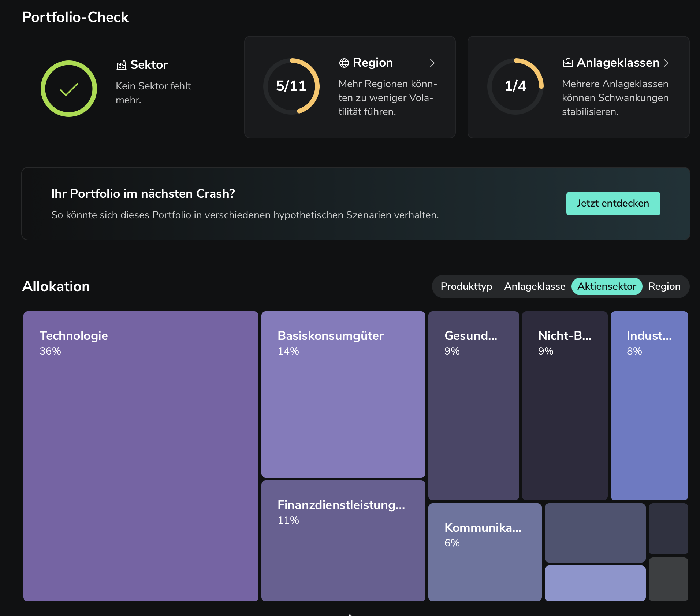700x616 pixels.
Task: Select the Indust... 8% tile
Action: pos(649,405)
